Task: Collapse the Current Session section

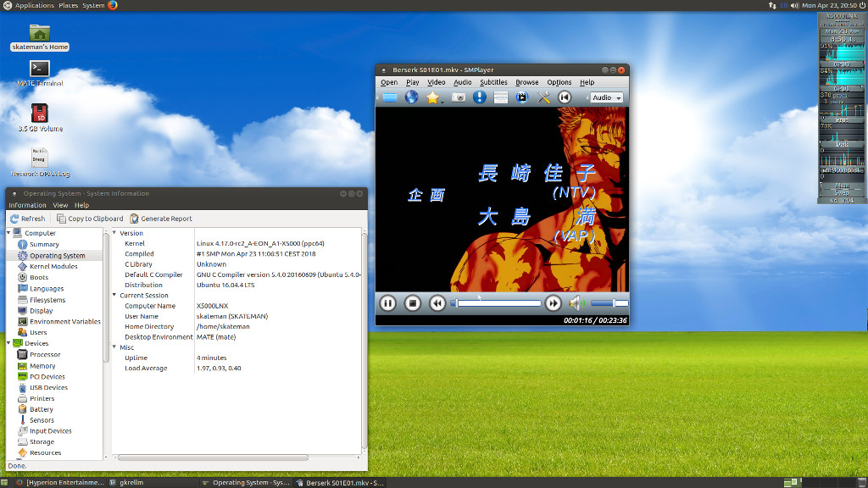Action: click(114, 296)
